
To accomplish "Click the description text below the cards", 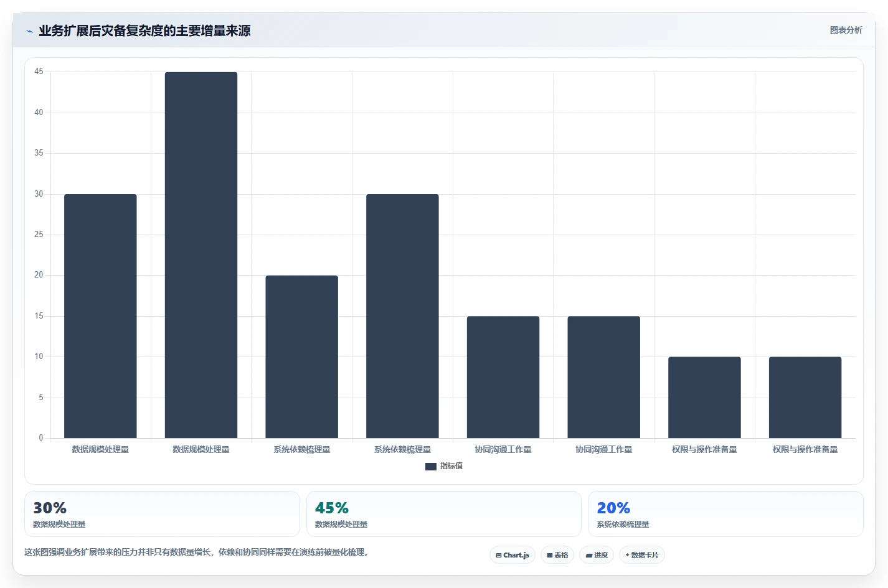I will [198, 552].
